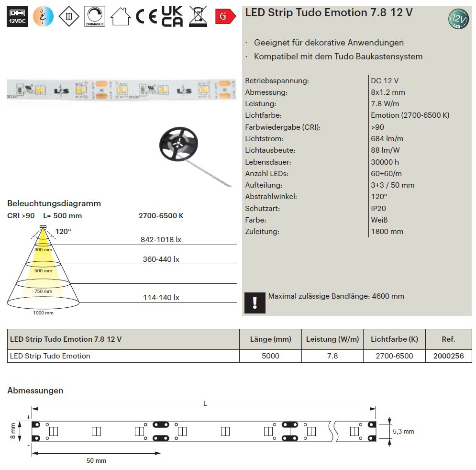Click the green 12V LED badge
Viewport: 476px width, 470px height.
coord(458,19)
